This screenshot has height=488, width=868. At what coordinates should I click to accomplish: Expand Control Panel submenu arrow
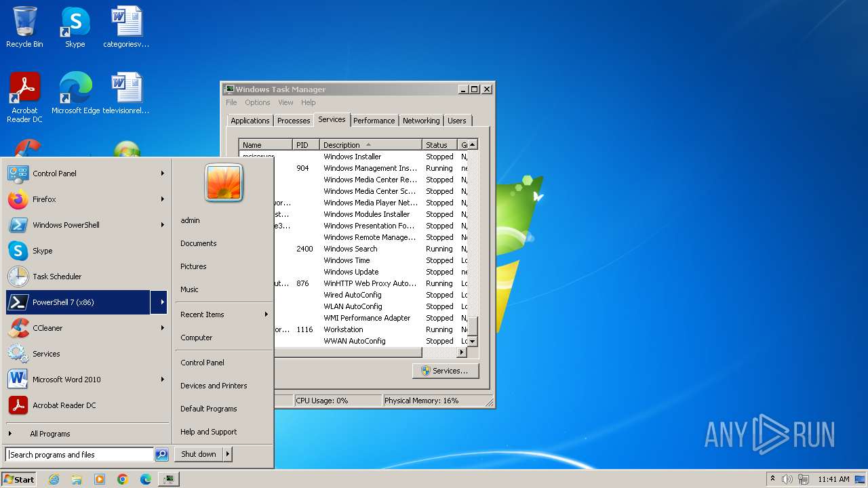click(163, 174)
